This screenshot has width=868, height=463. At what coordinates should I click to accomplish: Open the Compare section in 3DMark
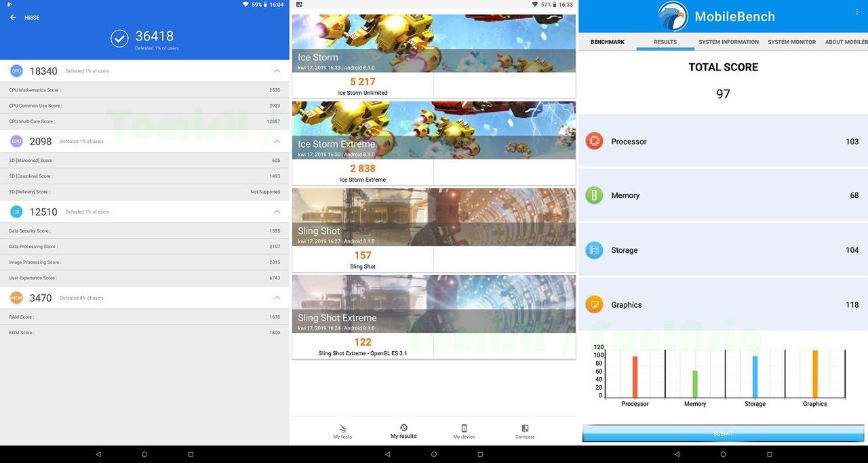point(525,431)
